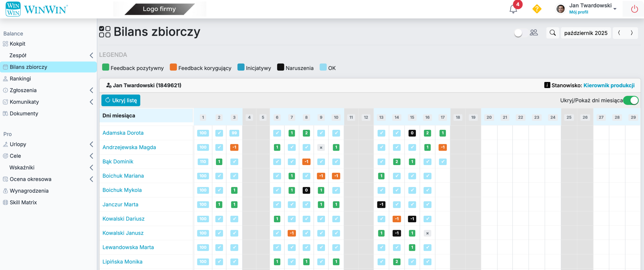The width and height of the screenshot is (644, 270).
Task: Open Jan Twardowski profile dropdown arrow
Action: point(615,9)
